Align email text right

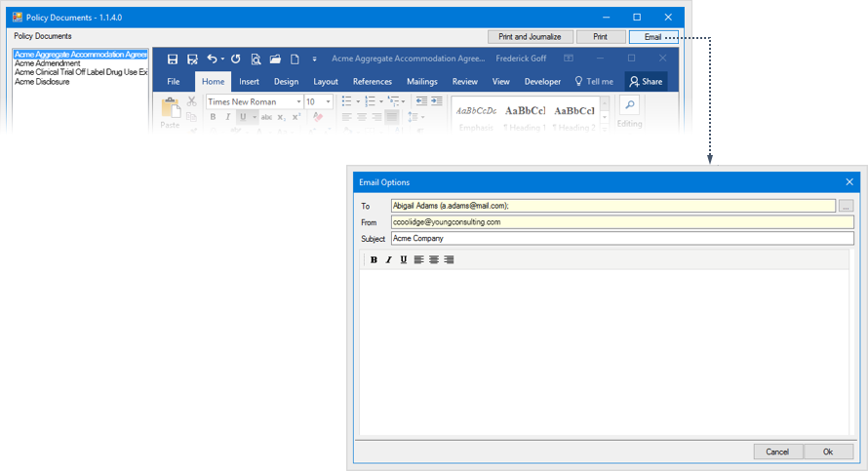click(449, 260)
